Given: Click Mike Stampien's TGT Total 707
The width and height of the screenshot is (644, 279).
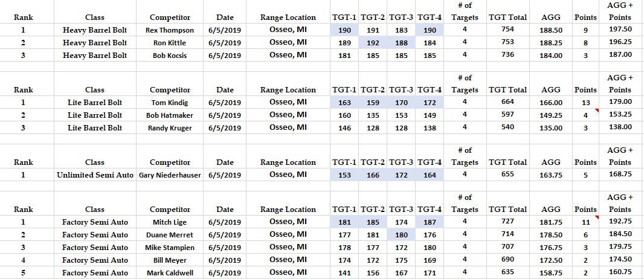Looking at the screenshot, I should pyautogui.click(x=507, y=248).
